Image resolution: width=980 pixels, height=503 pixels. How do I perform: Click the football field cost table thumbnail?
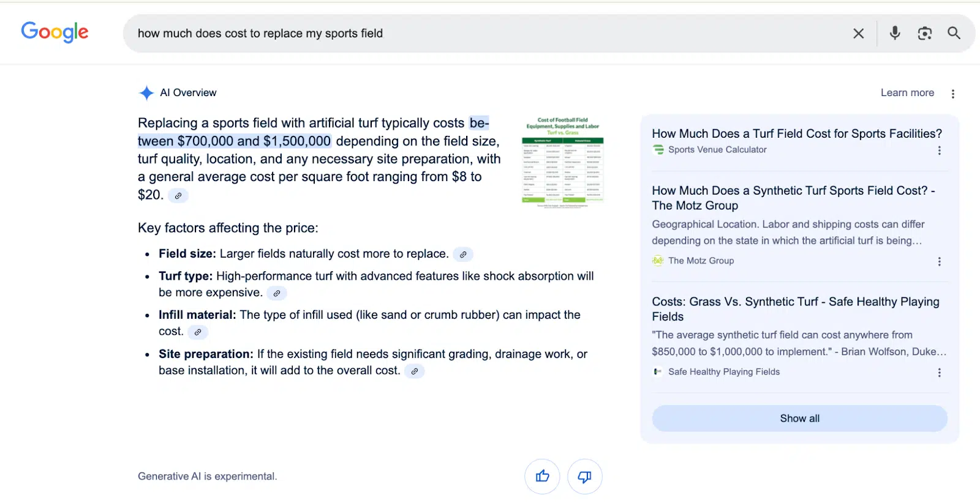(x=563, y=162)
